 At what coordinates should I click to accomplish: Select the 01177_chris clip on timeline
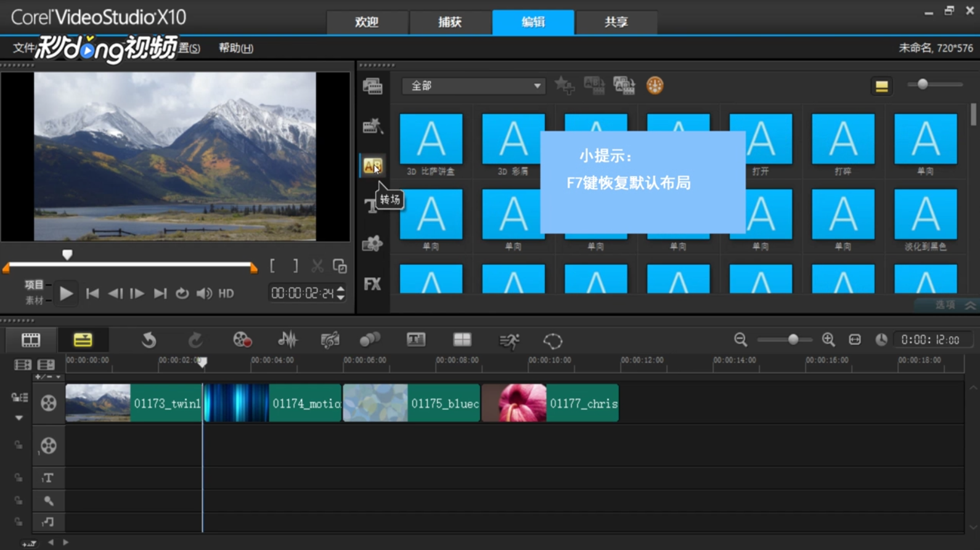coord(550,403)
